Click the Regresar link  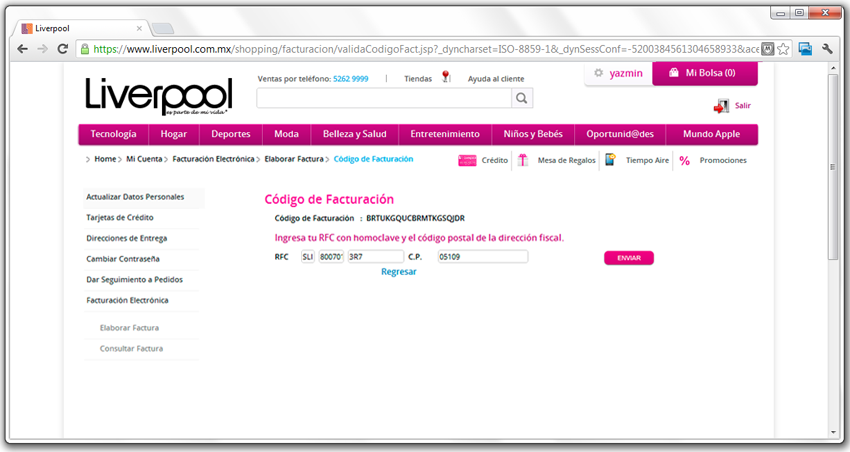[x=398, y=272]
